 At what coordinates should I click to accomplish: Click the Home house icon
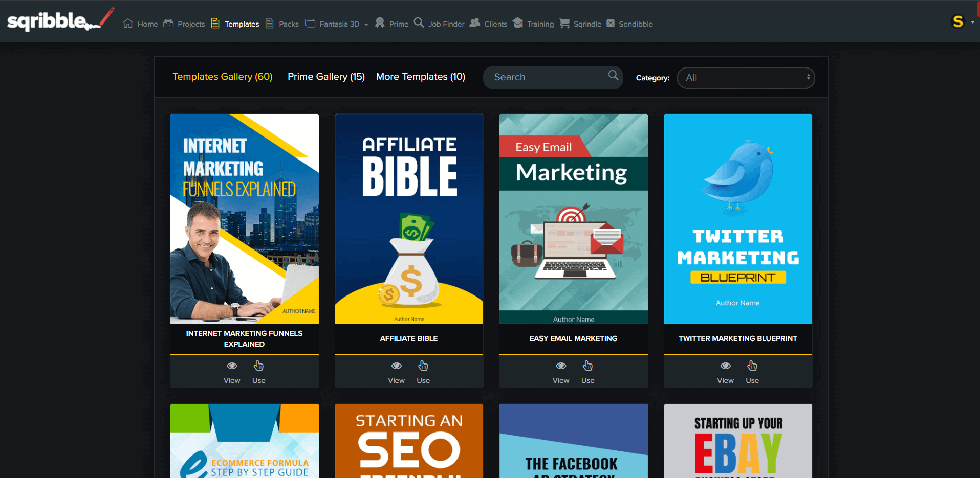click(x=128, y=24)
